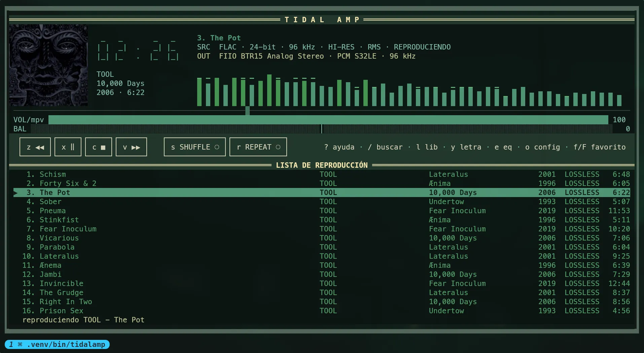The height and width of the screenshot is (353, 644).
Task: Select track 6. Stinkfist
Action: click(x=322, y=220)
